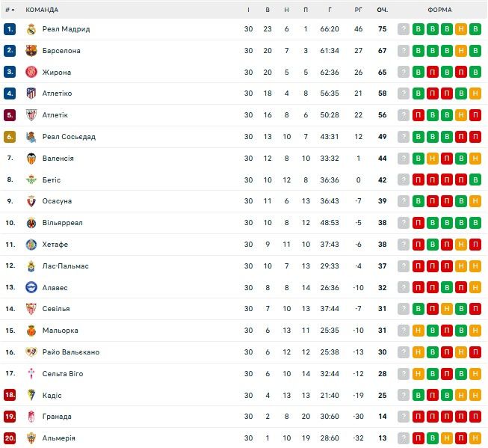Open Райо Вальєкано team link
The image size is (488, 448).
point(71,352)
